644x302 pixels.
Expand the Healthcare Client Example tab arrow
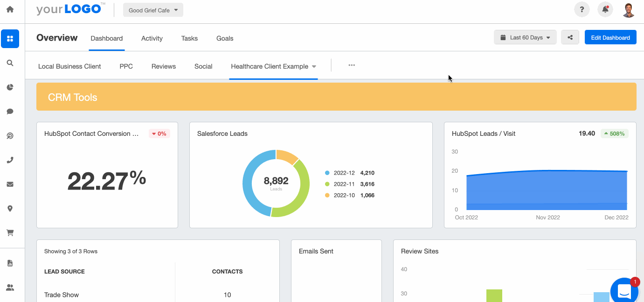coord(314,67)
